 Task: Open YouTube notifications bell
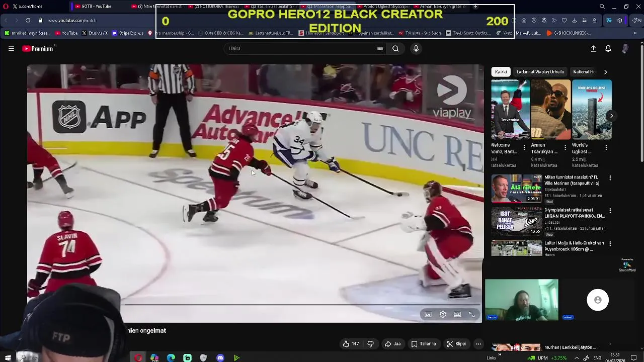click(608, 49)
